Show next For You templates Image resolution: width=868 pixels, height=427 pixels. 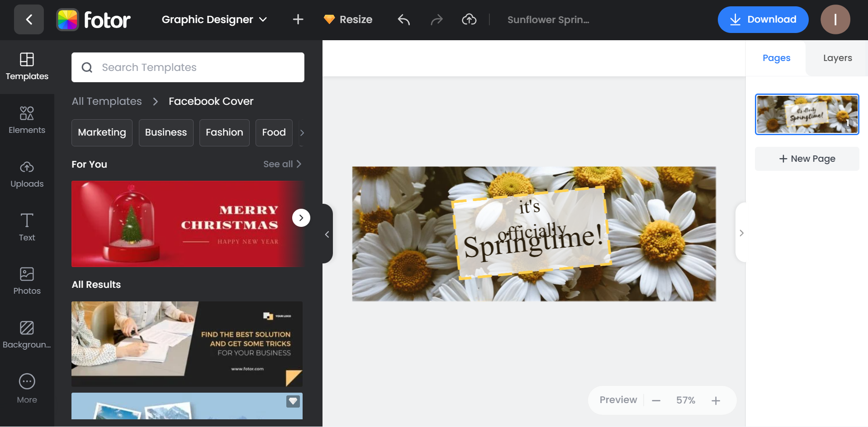pos(301,217)
